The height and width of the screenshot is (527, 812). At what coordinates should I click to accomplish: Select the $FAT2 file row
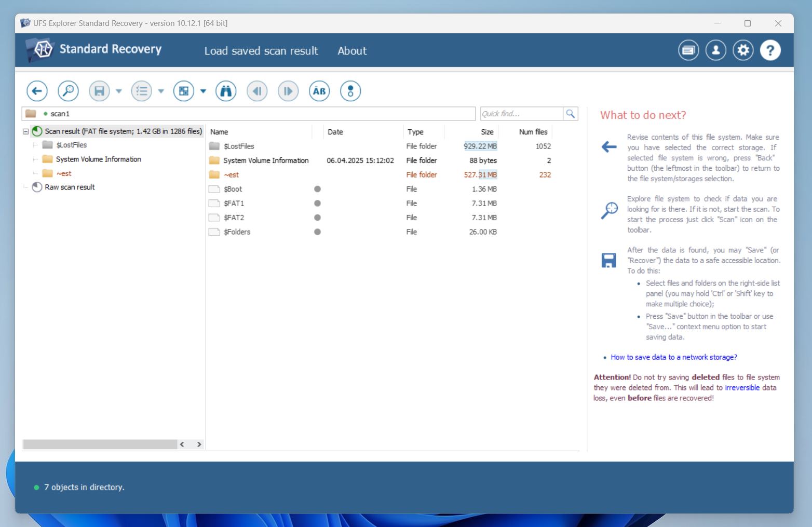(x=380, y=218)
